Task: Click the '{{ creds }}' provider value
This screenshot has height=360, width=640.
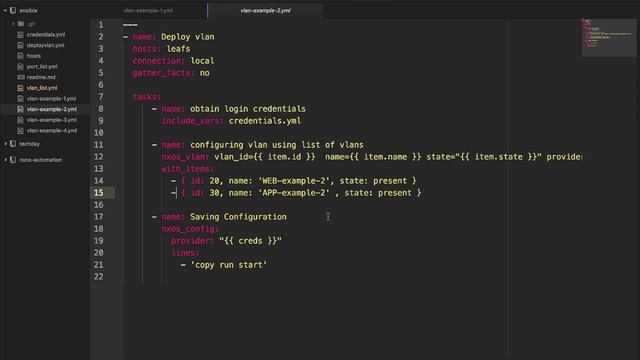Action: 250,241
